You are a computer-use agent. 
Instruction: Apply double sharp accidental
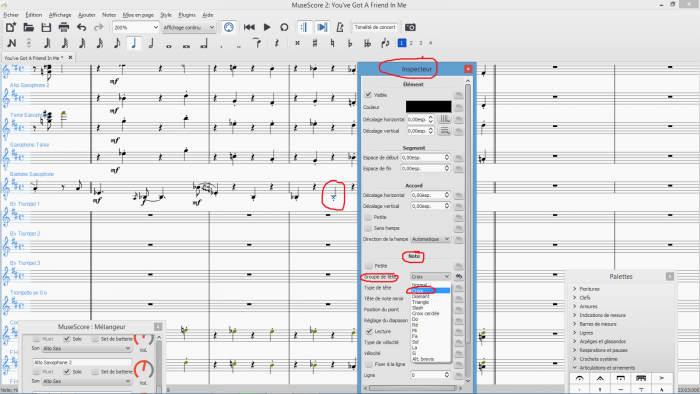[x=297, y=43]
